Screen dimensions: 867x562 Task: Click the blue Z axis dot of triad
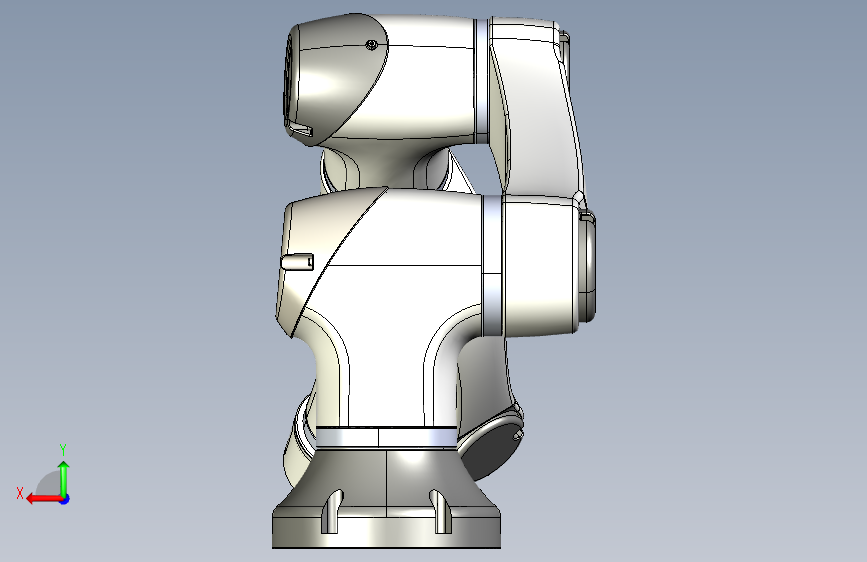coord(65,499)
